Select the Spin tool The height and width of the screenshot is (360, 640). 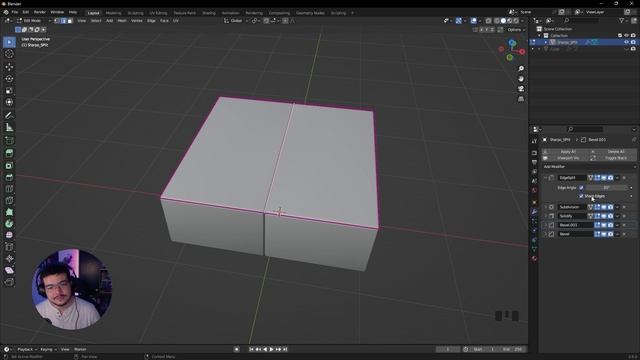(x=9, y=224)
